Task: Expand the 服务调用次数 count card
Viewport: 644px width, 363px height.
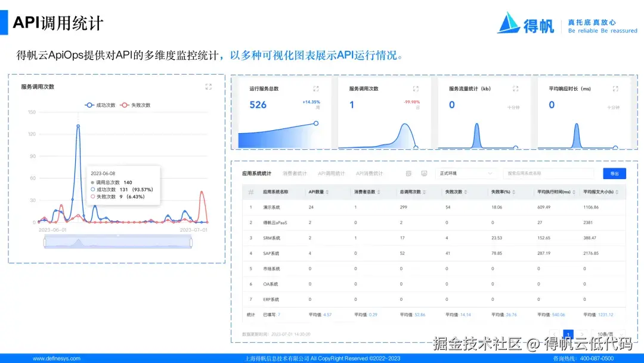Action: 415,88
